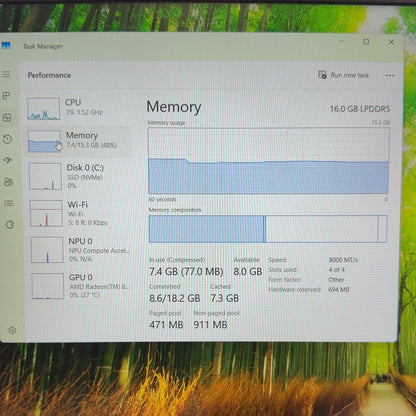Select Wi-Fi performance entry
This screenshot has width=416, height=416.
(x=80, y=213)
